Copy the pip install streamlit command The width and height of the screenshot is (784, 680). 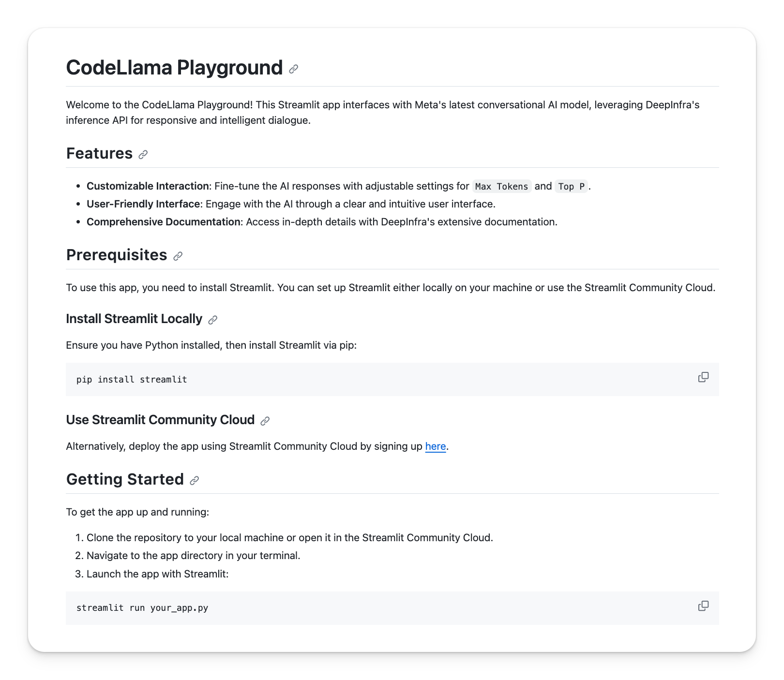pos(703,377)
